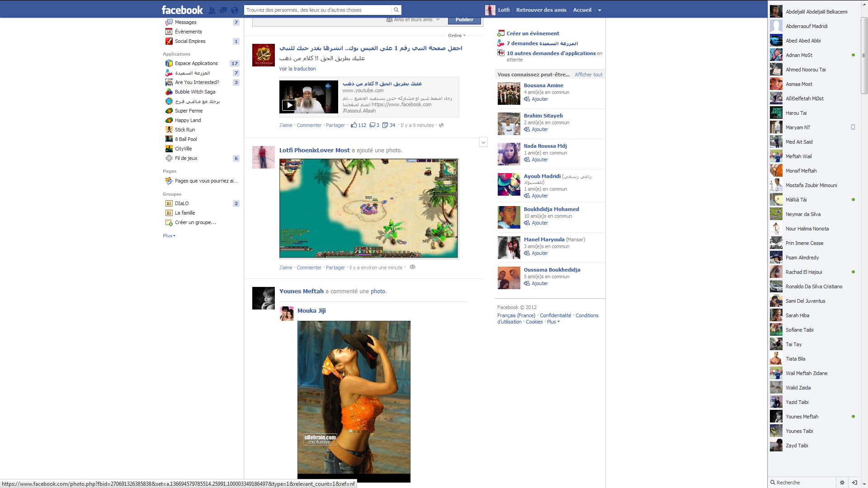Open chat settings gear icon
The width and height of the screenshot is (868, 488).
coord(842,483)
